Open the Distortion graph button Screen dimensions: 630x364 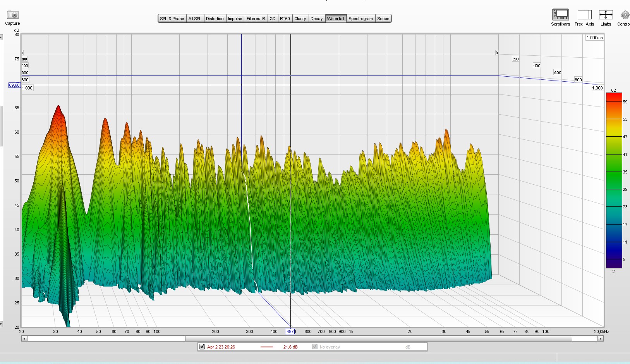pyautogui.click(x=215, y=19)
